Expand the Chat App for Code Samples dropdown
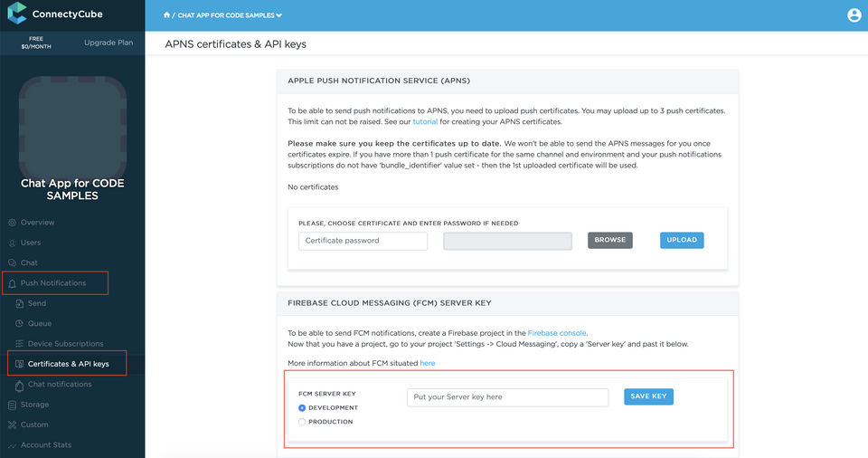The height and width of the screenshot is (458, 868). tap(230, 15)
